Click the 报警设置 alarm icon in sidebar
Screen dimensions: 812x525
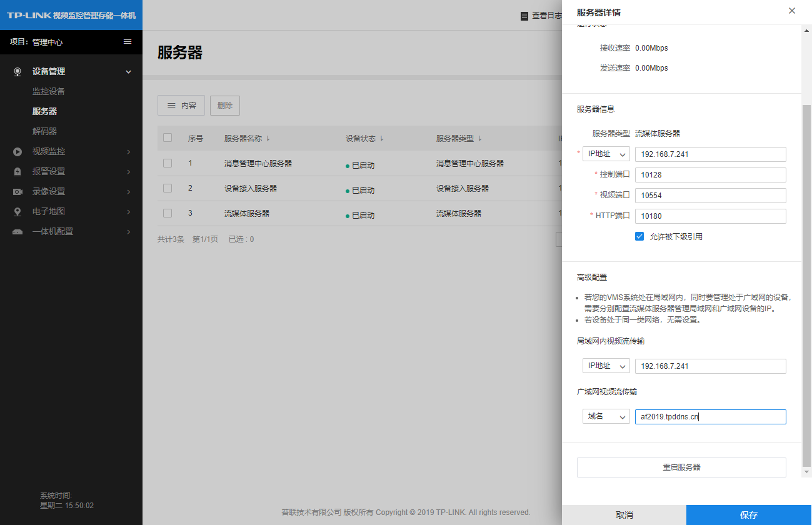tap(18, 172)
